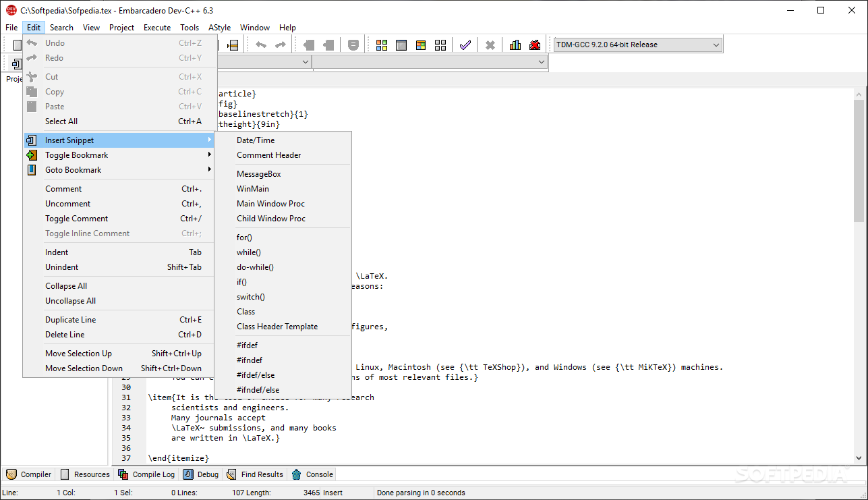Click the Run toolbar icon

pos(401,45)
